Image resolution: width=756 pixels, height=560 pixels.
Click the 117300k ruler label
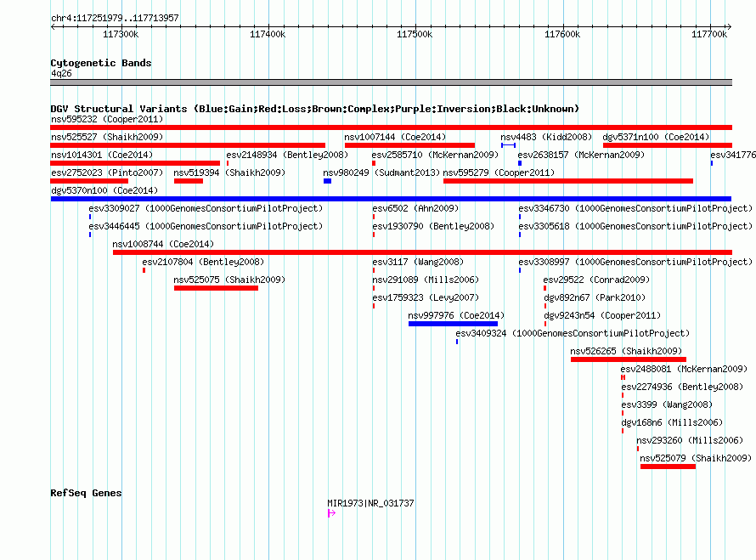click(x=121, y=34)
